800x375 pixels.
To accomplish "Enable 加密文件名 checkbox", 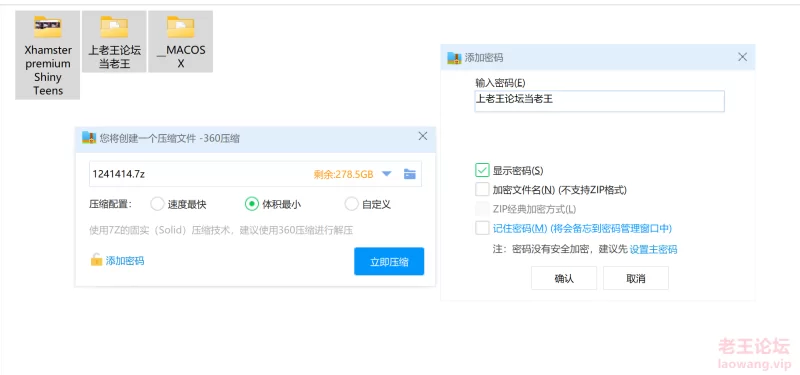I will click(482, 190).
